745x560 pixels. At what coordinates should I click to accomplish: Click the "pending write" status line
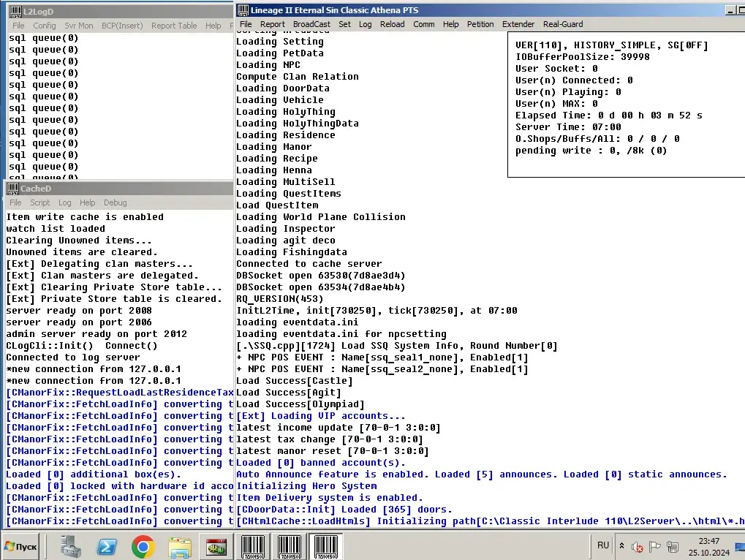click(x=591, y=151)
